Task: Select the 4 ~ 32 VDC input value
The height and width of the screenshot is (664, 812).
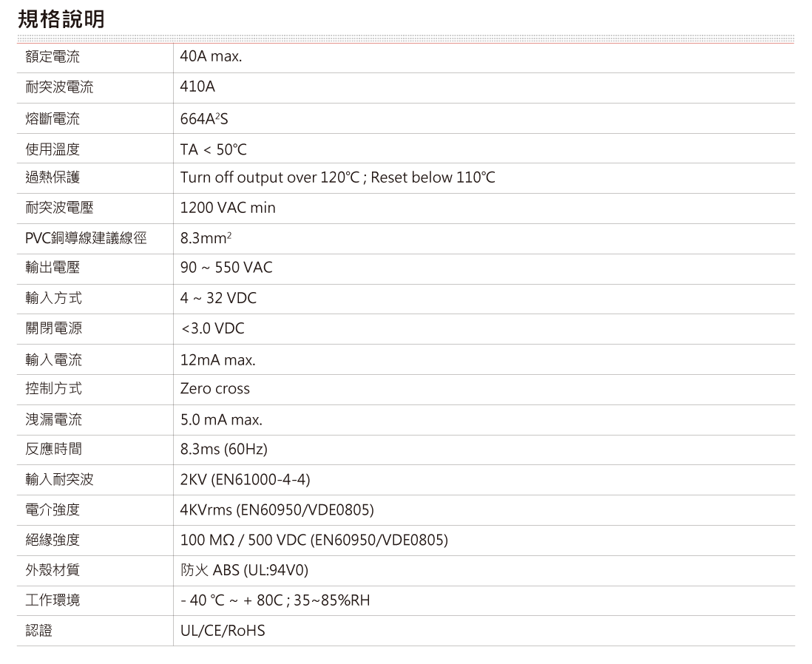Action: tap(219, 299)
